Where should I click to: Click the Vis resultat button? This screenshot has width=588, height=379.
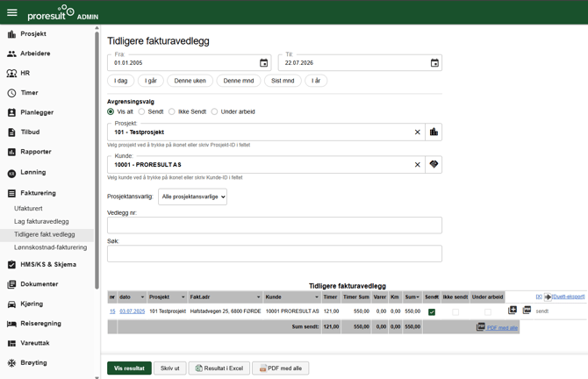click(129, 368)
